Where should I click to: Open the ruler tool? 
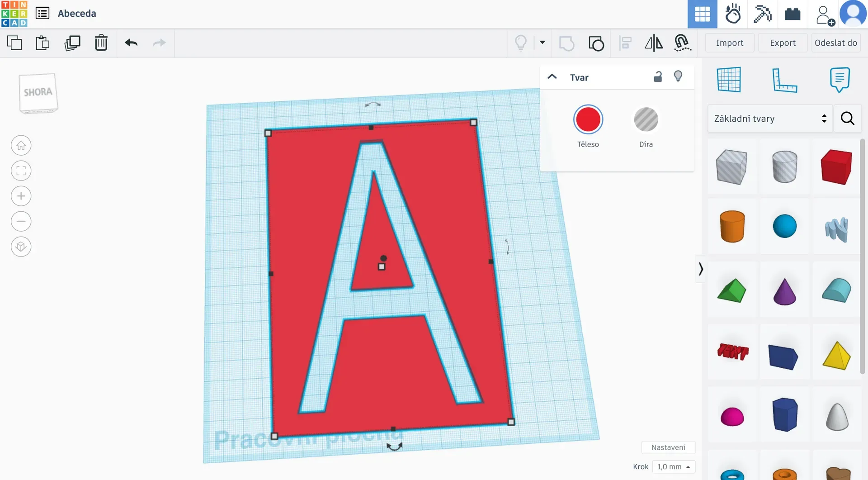tap(784, 80)
